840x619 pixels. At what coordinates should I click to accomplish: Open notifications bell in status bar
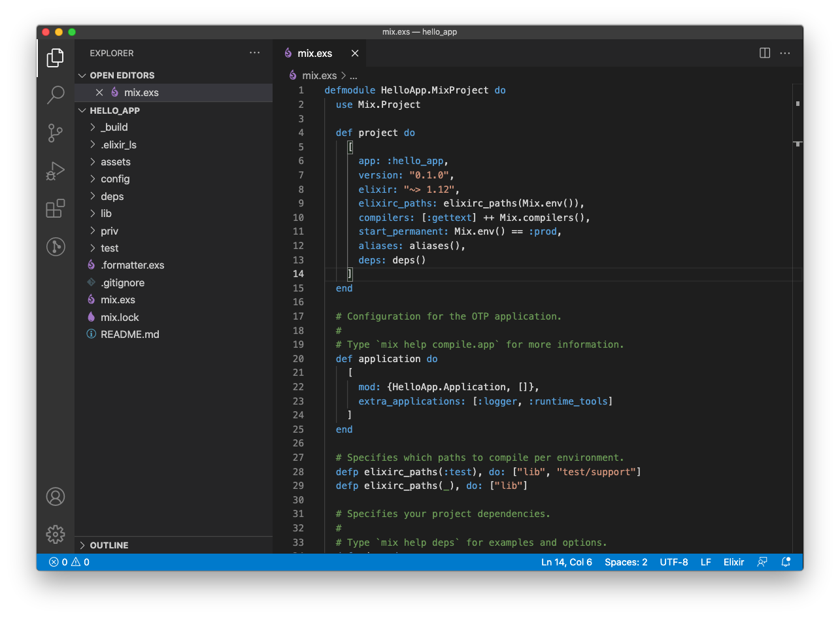click(786, 562)
